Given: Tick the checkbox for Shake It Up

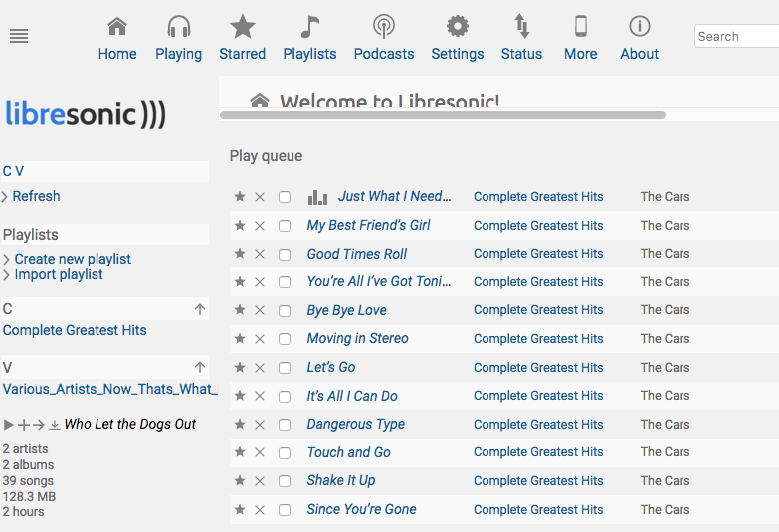Looking at the screenshot, I should click(x=285, y=481).
